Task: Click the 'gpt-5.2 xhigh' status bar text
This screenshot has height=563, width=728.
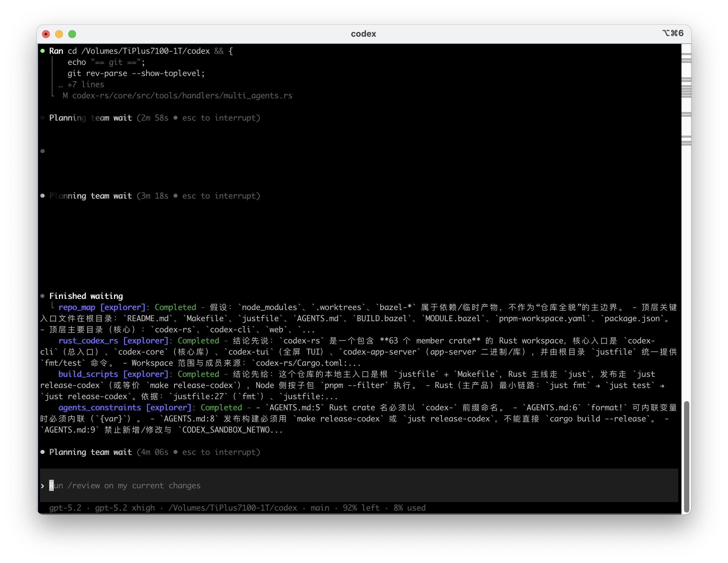Action: click(x=125, y=508)
